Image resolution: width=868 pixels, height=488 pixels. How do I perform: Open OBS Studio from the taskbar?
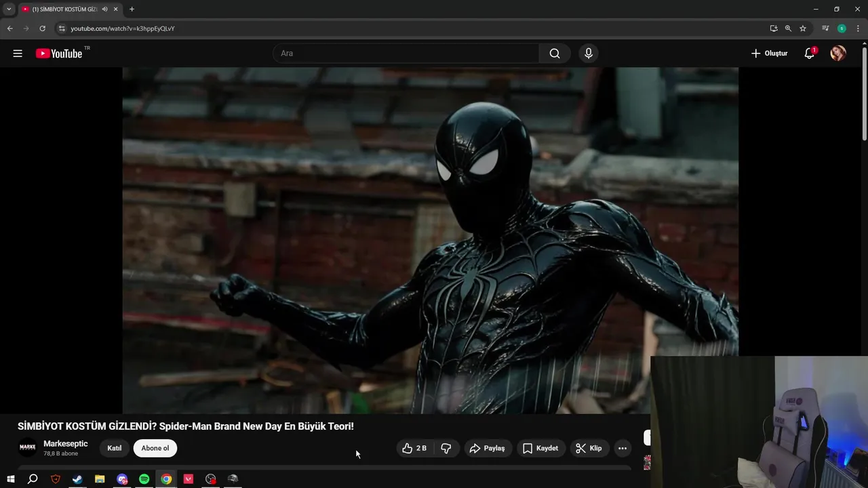pos(211,479)
